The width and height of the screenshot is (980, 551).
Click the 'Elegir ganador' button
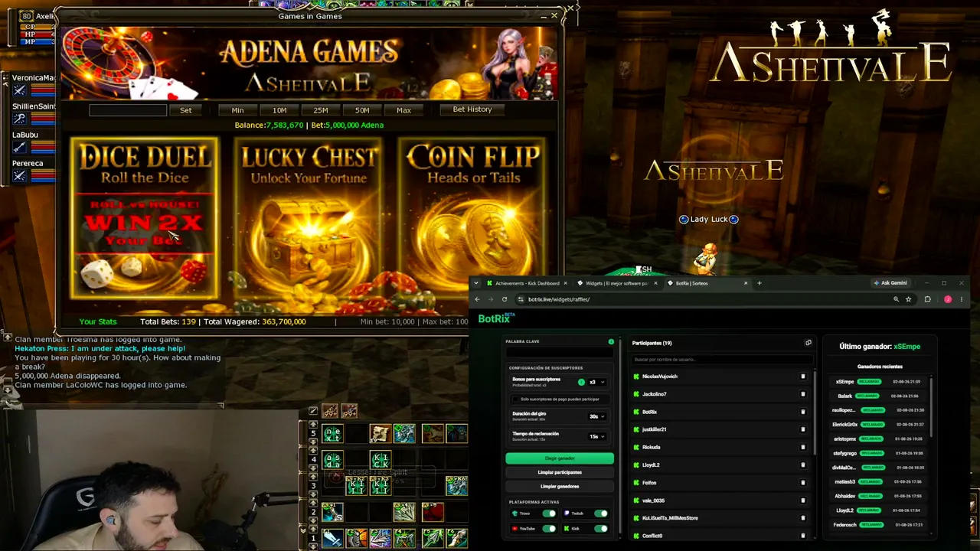[560, 458]
